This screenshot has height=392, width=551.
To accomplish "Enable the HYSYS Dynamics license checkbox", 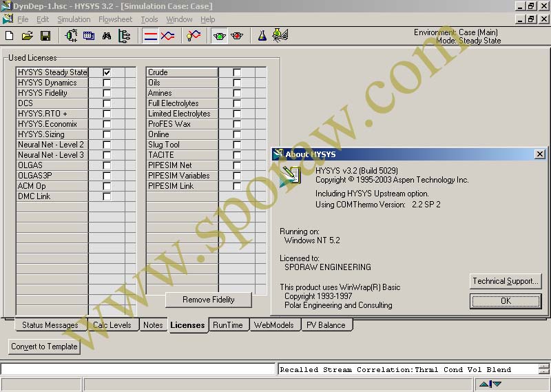I will 107,83.
